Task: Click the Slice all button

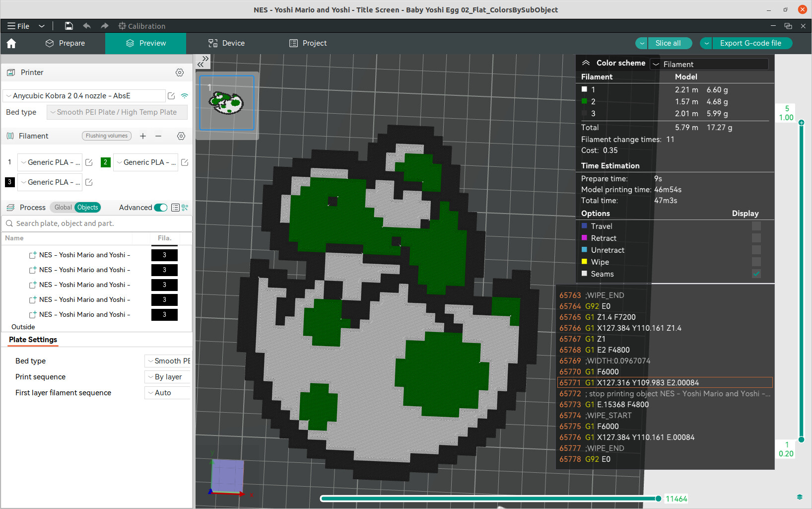Action: (x=670, y=43)
